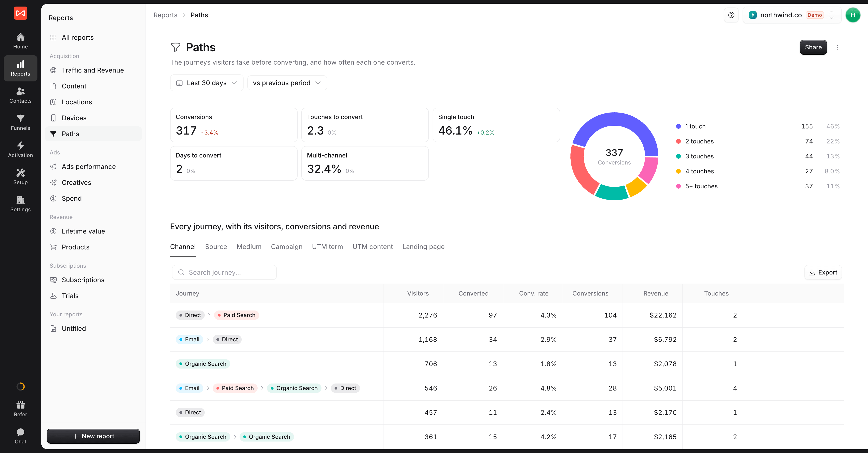Focus the Search journey field

pyautogui.click(x=224, y=272)
